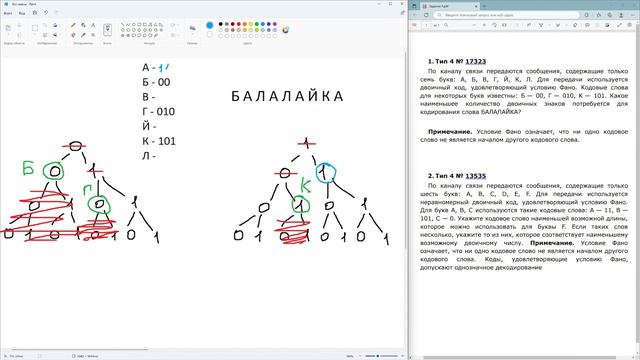This screenshot has height=360, width=640.
Task: Open task link number 17323
Action: pos(476,61)
